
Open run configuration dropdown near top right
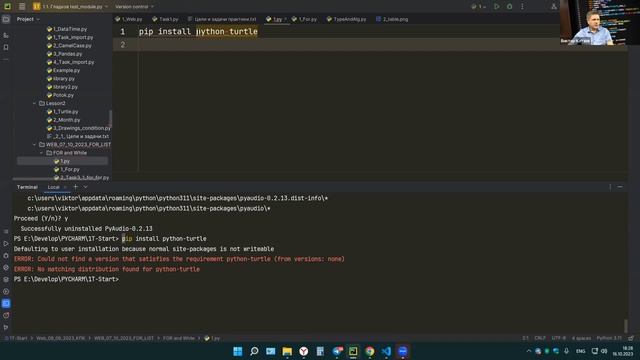[478, 7]
